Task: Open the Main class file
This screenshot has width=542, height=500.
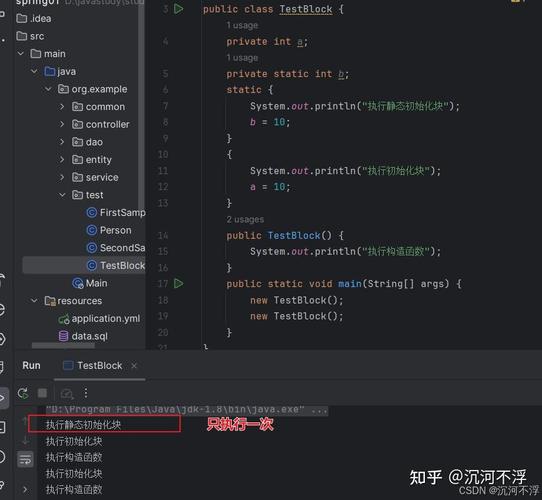Action: point(90,283)
